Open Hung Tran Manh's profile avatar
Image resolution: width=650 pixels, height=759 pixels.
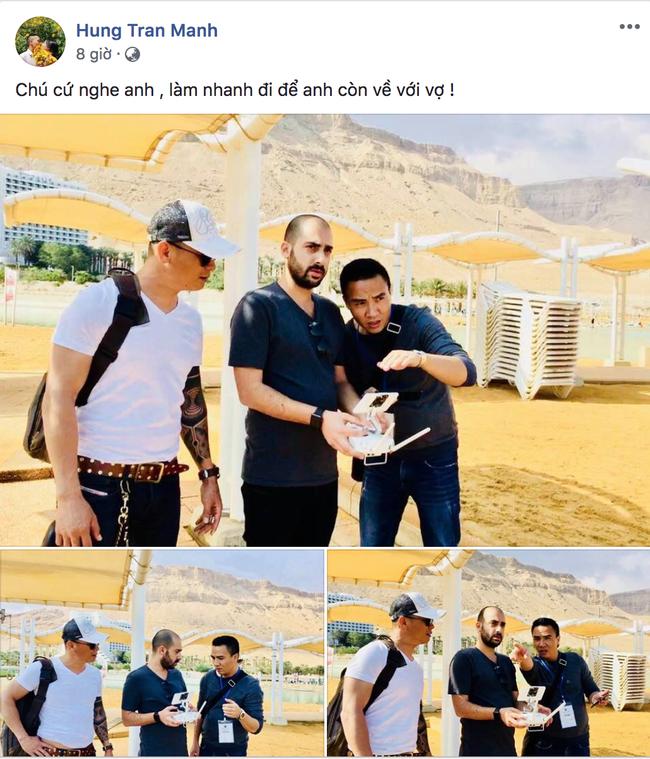[x=40, y=41]
